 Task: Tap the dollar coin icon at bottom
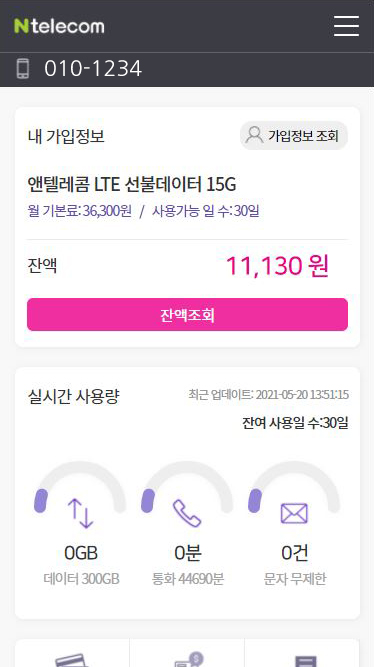(x=189, y=659)
